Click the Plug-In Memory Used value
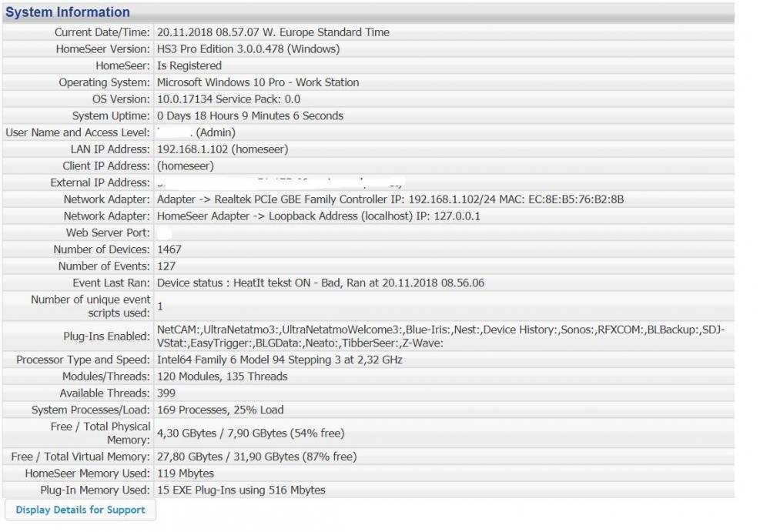770x532 pixels. click(241, 490)
